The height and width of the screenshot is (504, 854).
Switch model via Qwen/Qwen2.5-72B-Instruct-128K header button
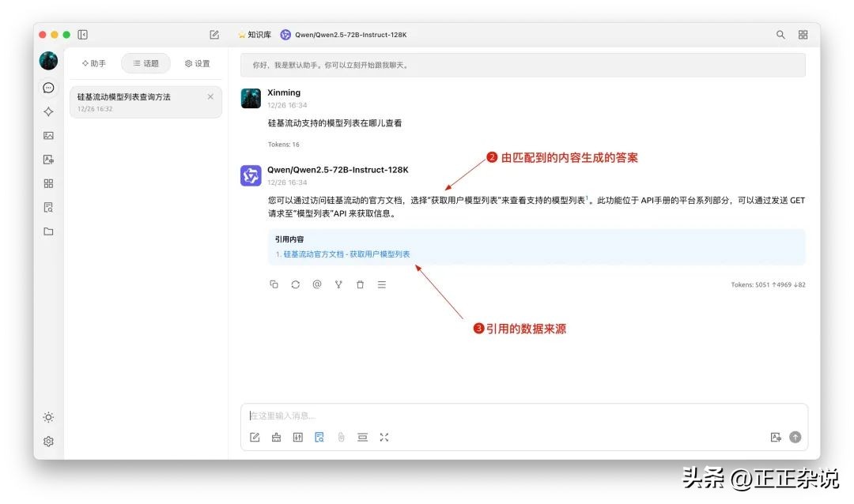click(344, 35)
